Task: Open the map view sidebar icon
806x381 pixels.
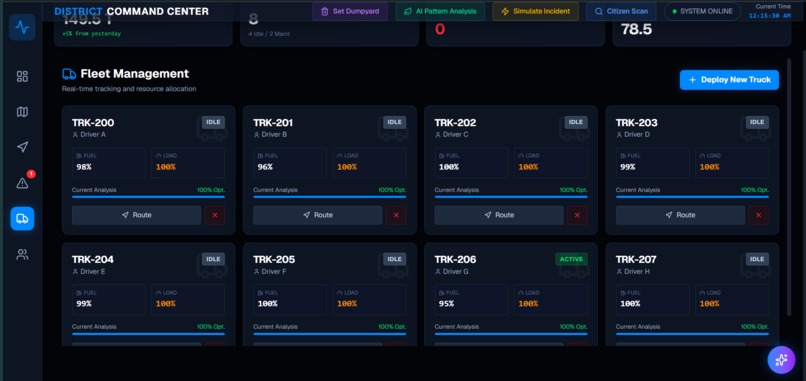Action: pos(22,112)
